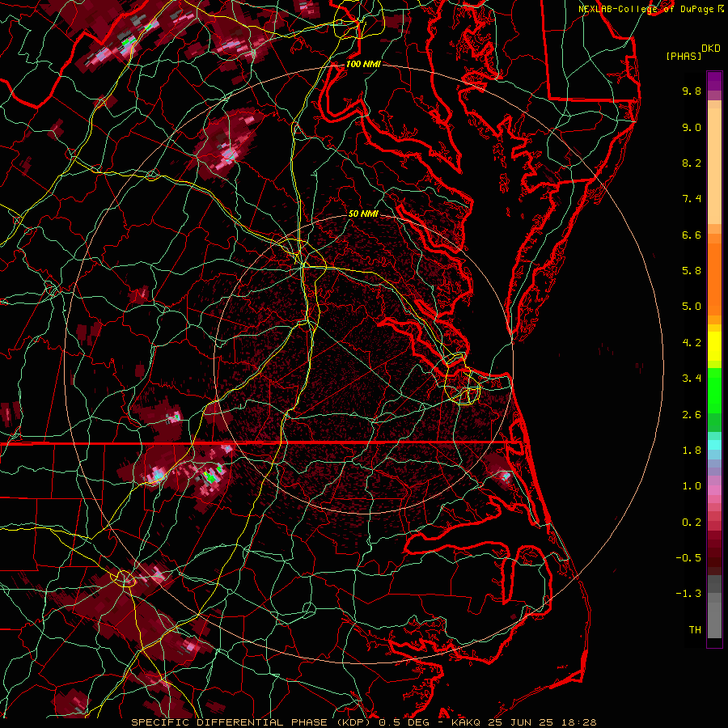Click the 5.8 legend value
The image size is (728, 728).
coord(692,271)
